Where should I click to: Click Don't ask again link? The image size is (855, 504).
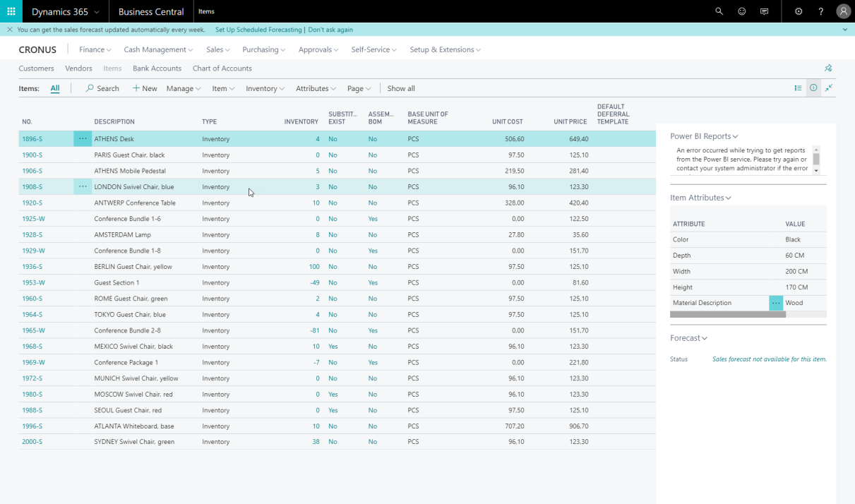tap(330, 30)
